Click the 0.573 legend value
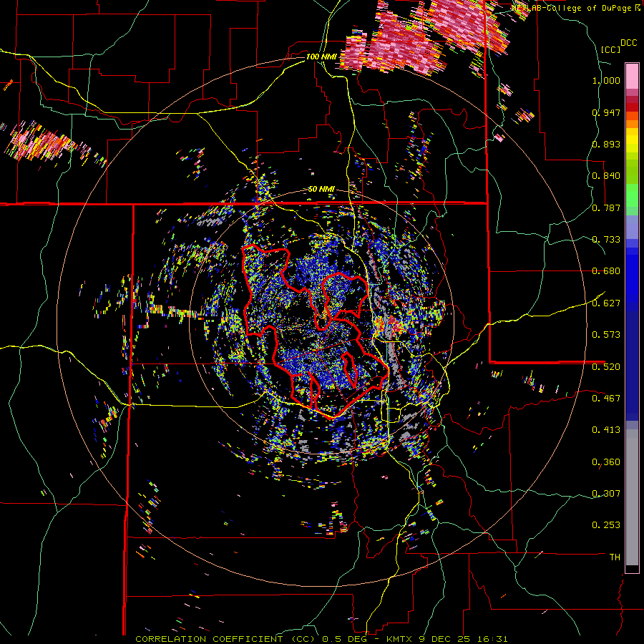The width and height of the screenshot is (644, 644). tap(606, 335)
